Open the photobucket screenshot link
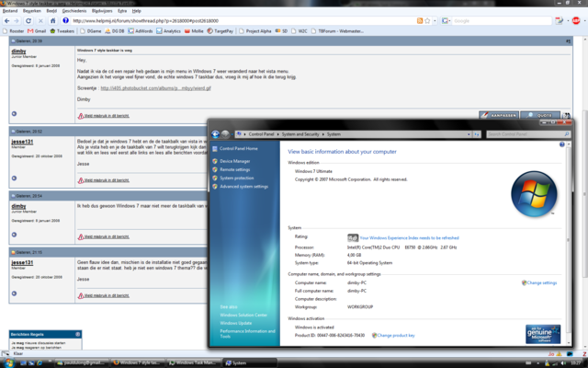The width and height of the screenshot is (588, 368). pos(155,88)
